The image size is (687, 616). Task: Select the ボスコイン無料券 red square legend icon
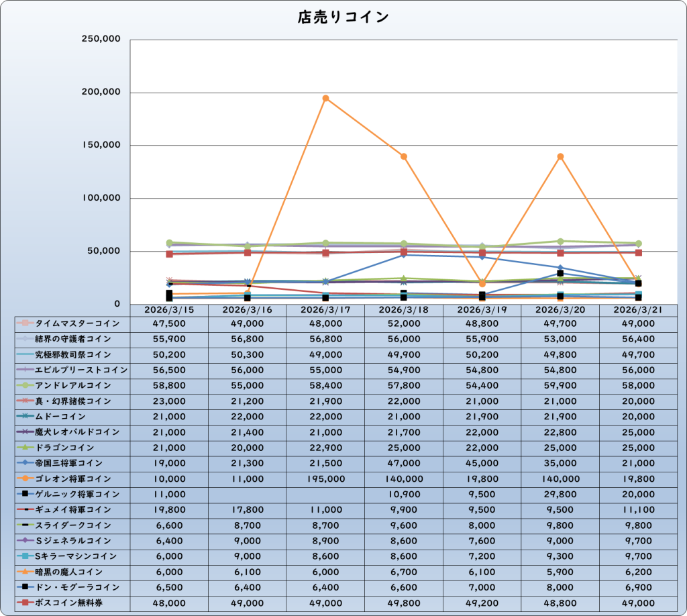(24, 603)
